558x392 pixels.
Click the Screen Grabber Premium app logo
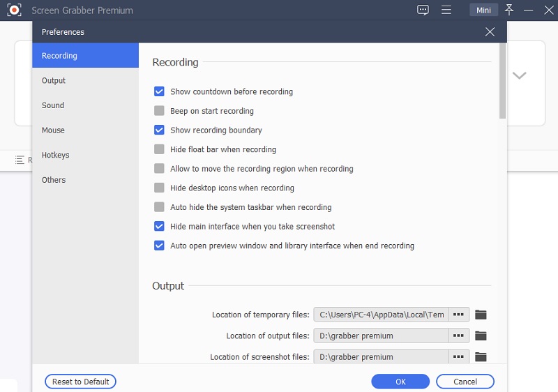pos(14,10)
